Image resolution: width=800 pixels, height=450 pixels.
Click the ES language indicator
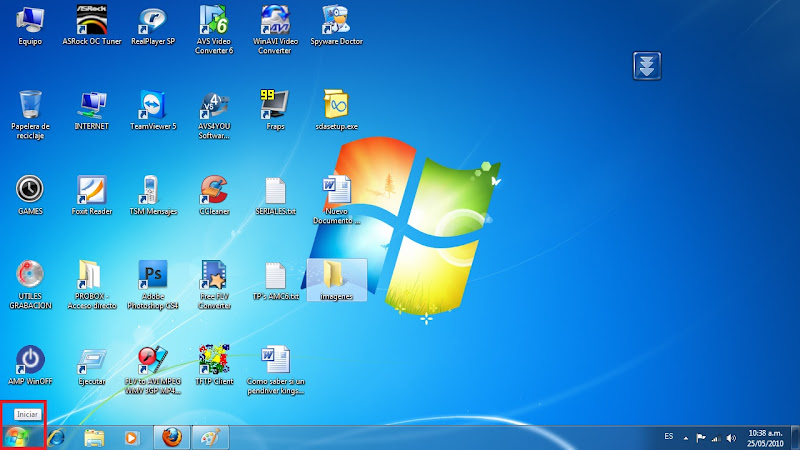669,437
